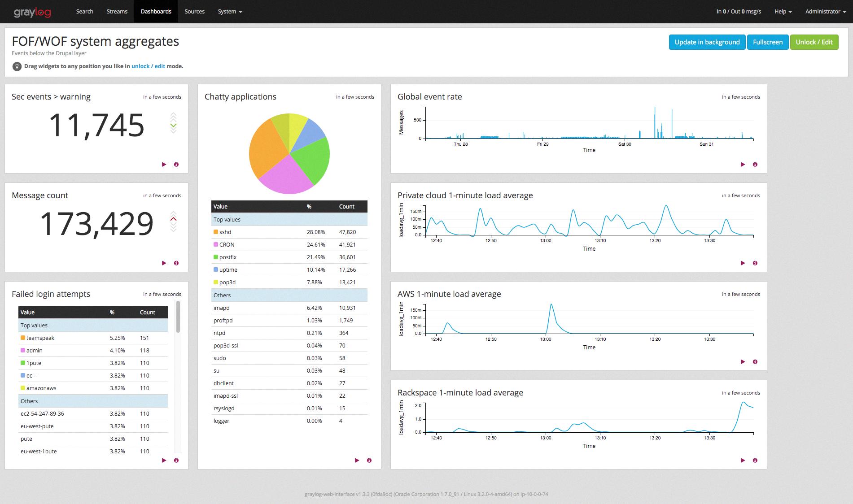Image resolution: width=853 pixels, height=504 pixels.
Task: Show info for AWS load average widget
Action: tap(755, 362)
